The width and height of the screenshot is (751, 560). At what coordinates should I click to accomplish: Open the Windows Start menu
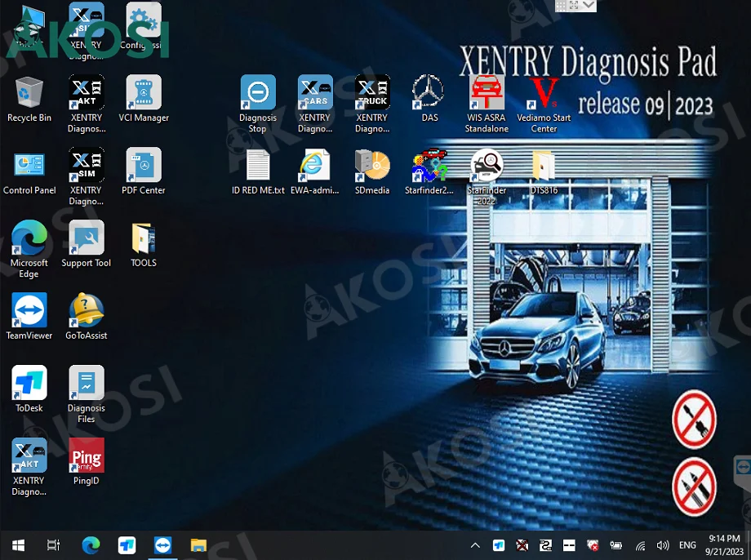click(x=18, y=545)
